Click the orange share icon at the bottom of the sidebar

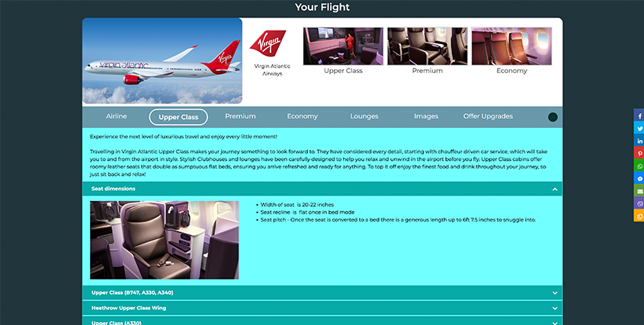pyautogui.click(x=639, y=215)
